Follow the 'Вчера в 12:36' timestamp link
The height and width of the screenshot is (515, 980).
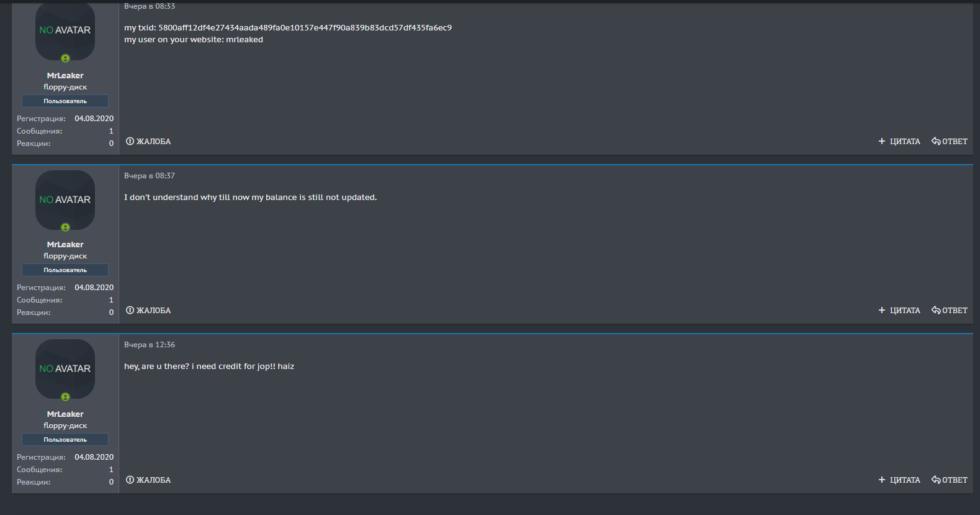150,345
